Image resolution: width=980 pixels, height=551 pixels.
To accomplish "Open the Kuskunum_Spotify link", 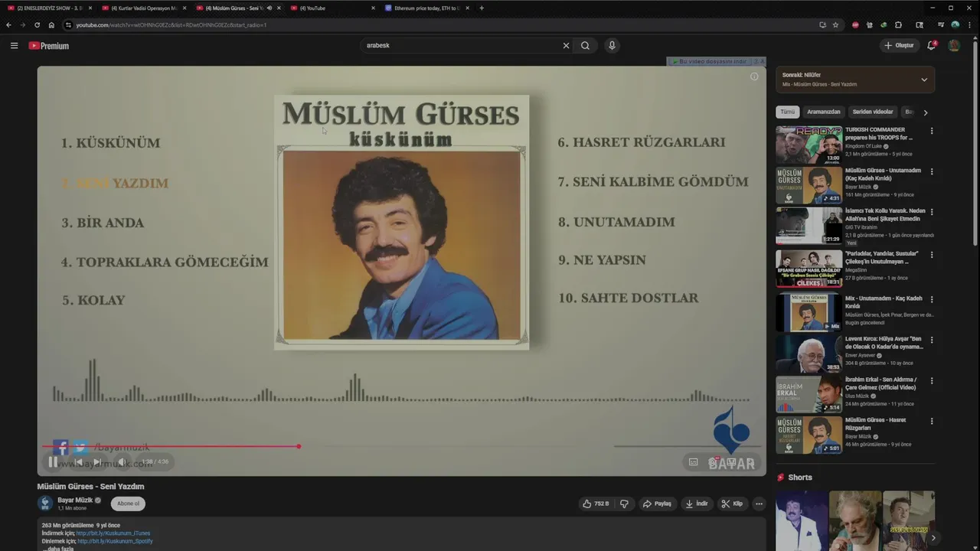I will 115,541.
